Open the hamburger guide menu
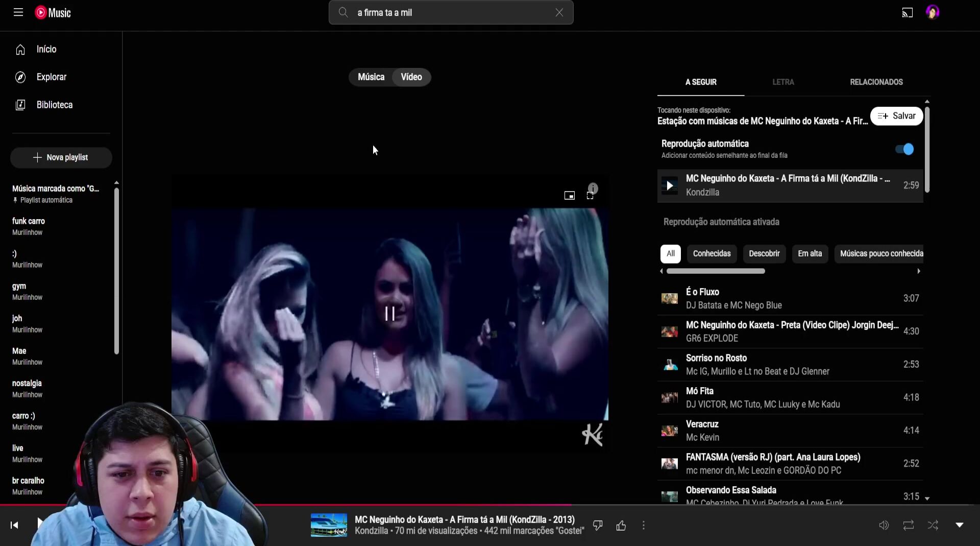The height and width of the screenshot is (546, 980). [18, 12]
